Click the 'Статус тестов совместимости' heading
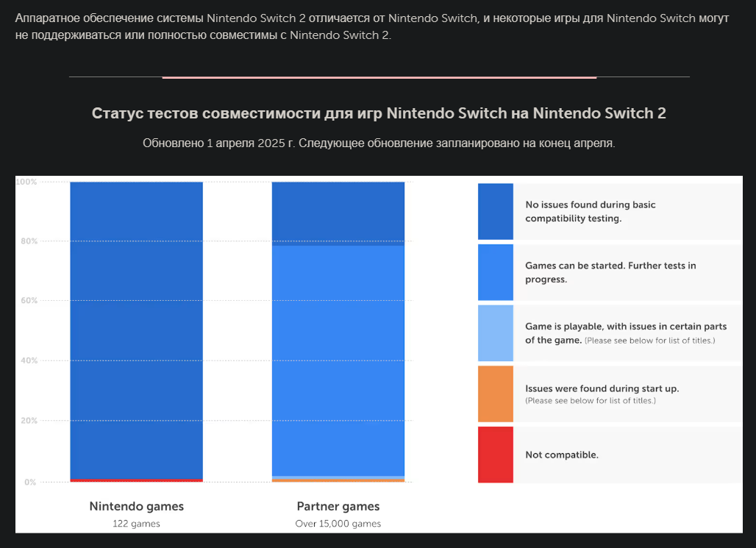This screenshot has width=756, height=548. click(x=379, y=113)
